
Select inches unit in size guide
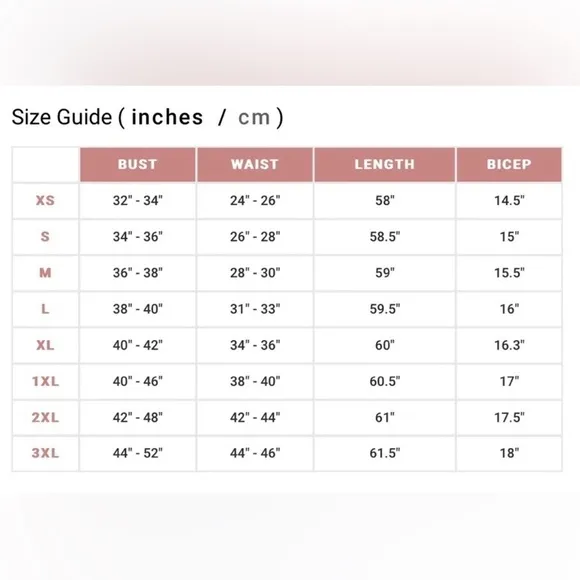167,117
